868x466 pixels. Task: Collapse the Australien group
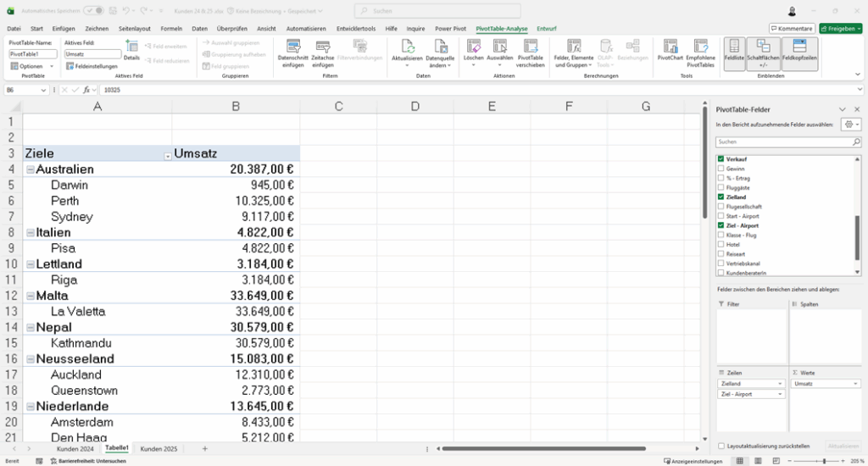click(x=31, y=169)
